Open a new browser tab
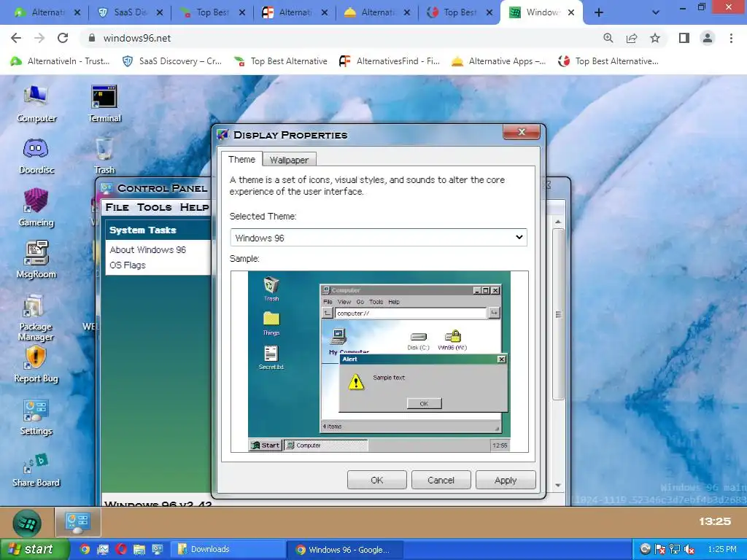 [599, 13]
